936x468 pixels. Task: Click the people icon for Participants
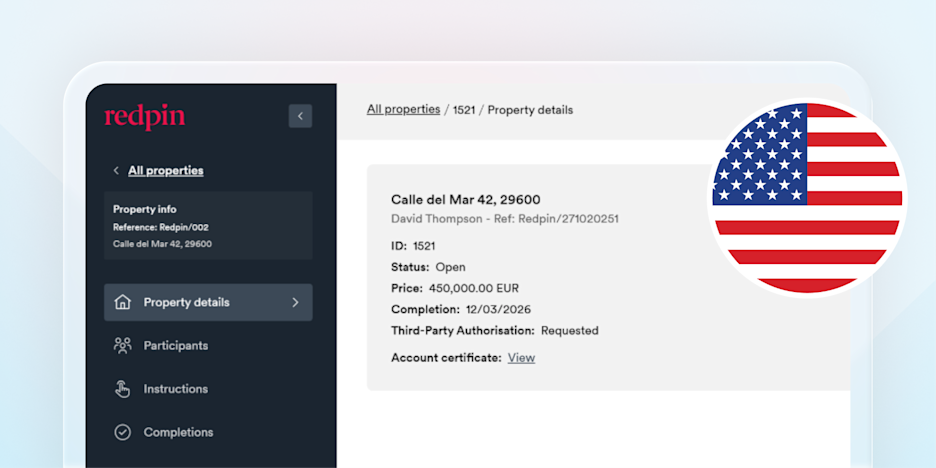(x=122, y=346)
